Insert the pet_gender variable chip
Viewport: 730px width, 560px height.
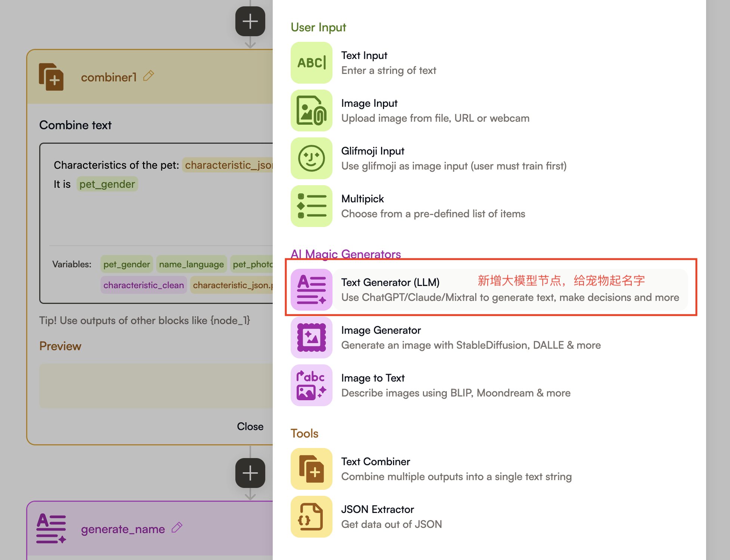tap(126, 264)
